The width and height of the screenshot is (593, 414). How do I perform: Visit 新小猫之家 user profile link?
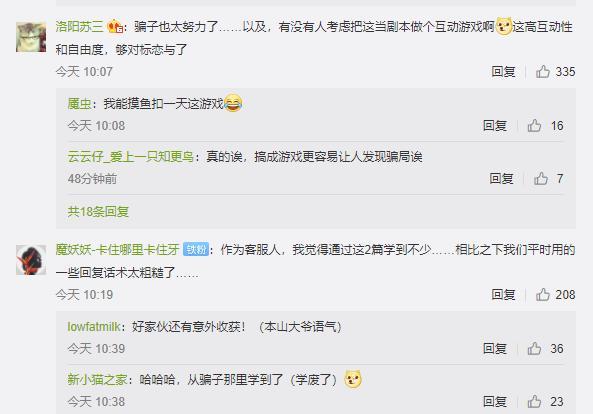click(x=97, y=380)
